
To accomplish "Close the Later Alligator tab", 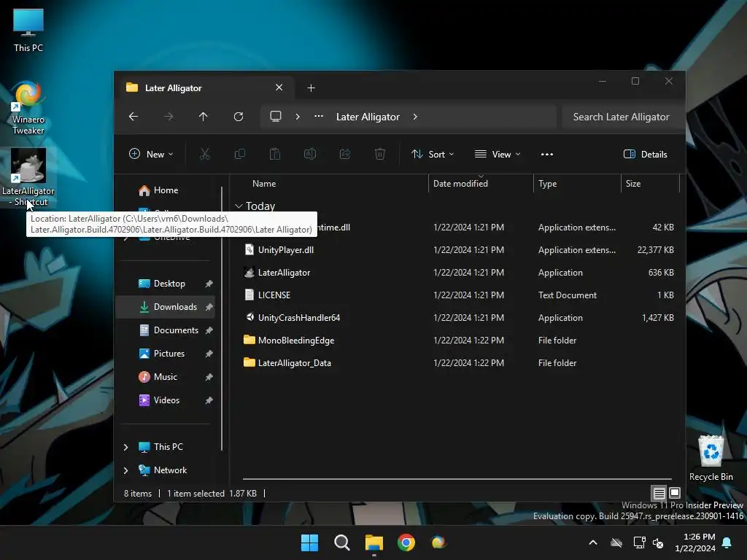I will [279, 87].
